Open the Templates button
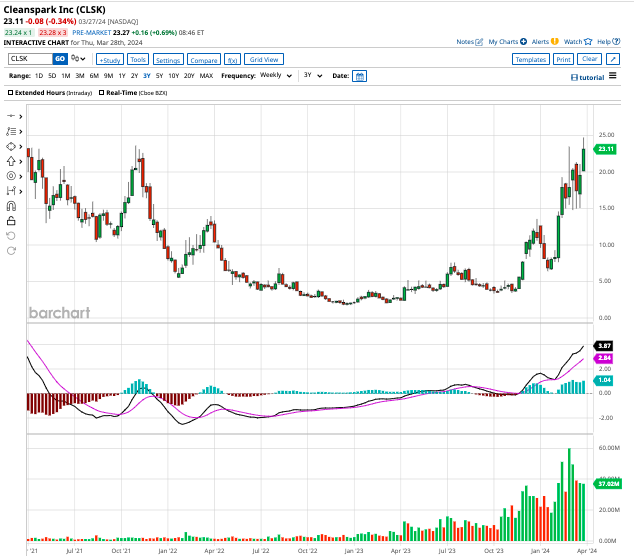Viewport: 634px width, 560px height. pos(531,59)
